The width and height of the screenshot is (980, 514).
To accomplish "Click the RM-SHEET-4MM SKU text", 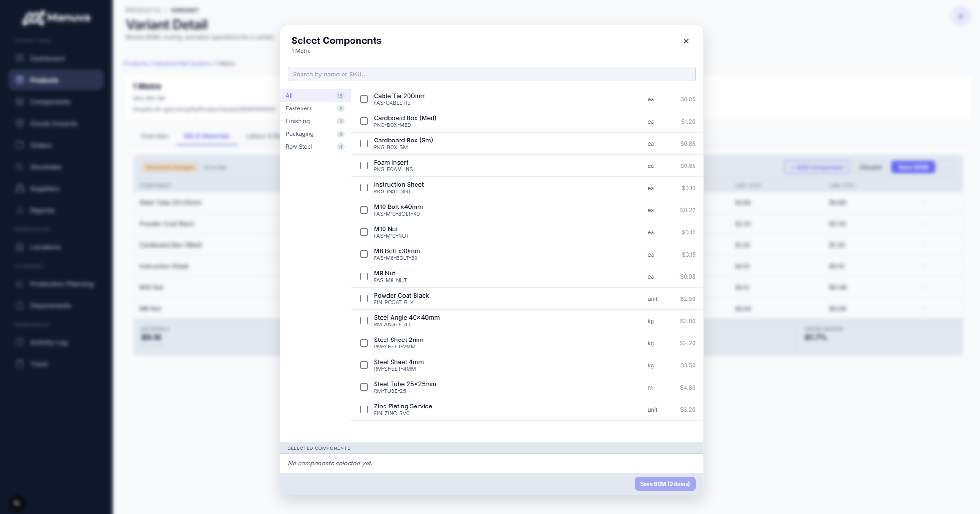I will pos(395,369).
